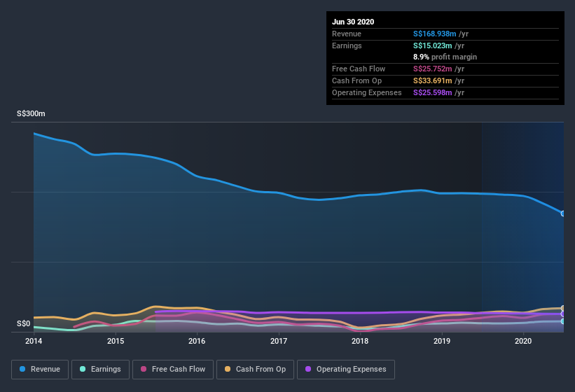This screenshot has height=392, width=575.
Task: Click the Revenue label in tooltip
Action: (x=347, y=34)
